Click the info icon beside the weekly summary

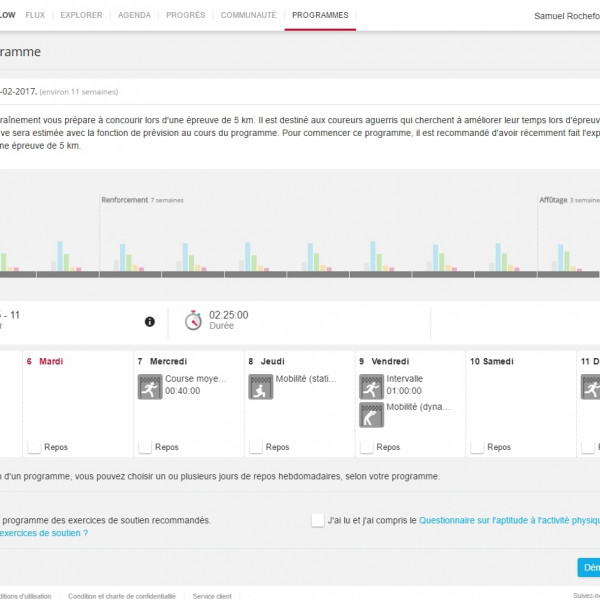(x=150, y=321)
